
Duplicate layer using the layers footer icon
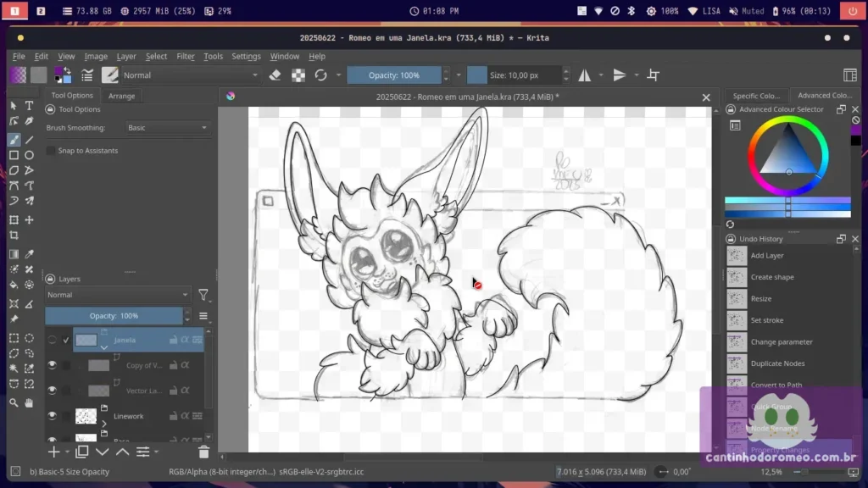[82, 452]
